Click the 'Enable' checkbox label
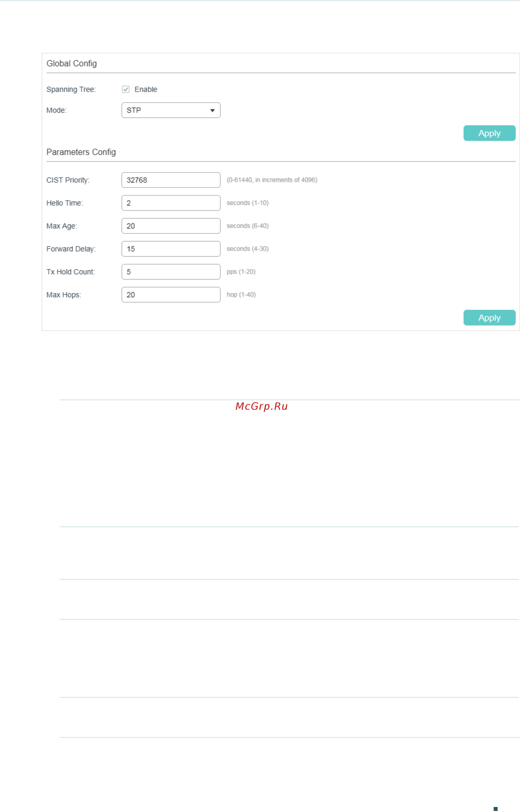Image resolution: width=520 pixels, height=812 pixels. (x=146, y=90)
